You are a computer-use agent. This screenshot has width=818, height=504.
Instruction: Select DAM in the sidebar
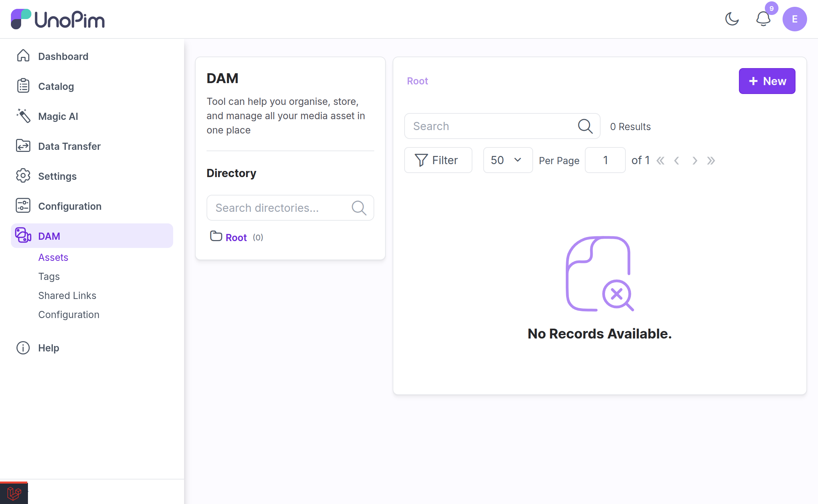[x=92, y=236]
